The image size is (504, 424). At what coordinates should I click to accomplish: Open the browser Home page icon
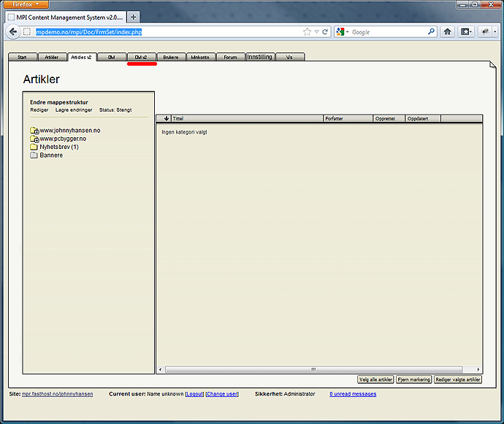(447, 31)
